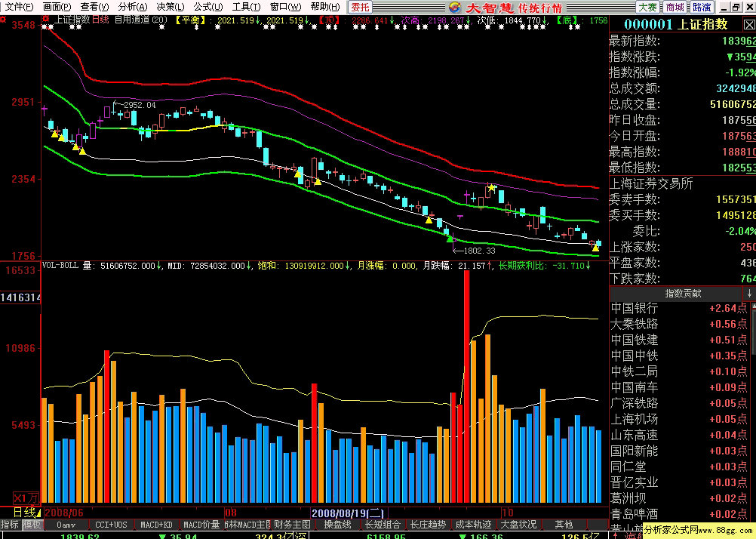Click the 指数贡献 header button

pos(676,294)
